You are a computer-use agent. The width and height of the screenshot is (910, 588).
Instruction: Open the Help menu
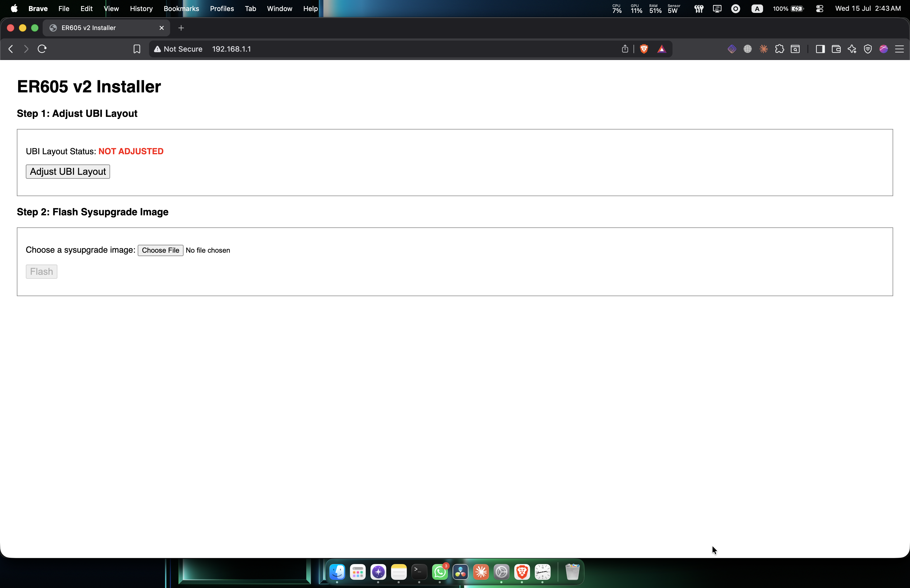[x=310, y=8]
